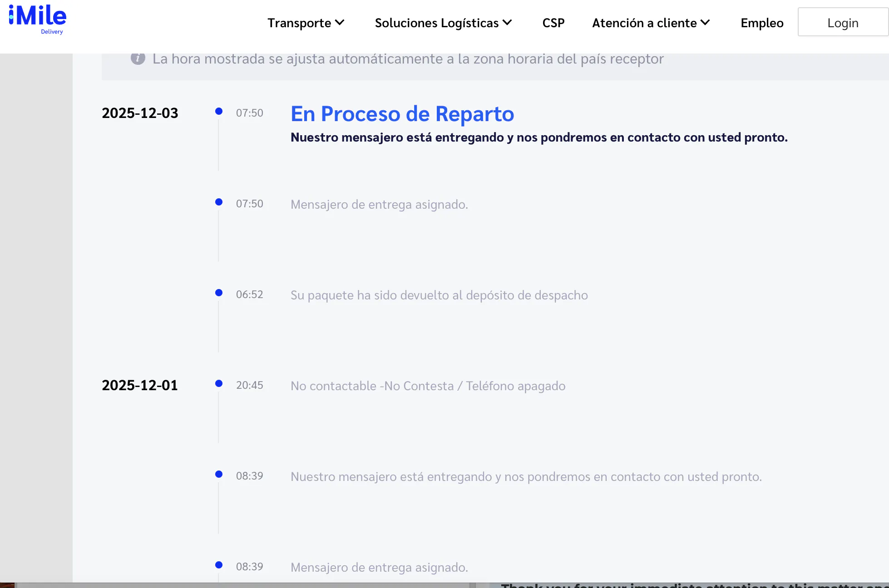The width and height of the screenshot is (889, 588).
Task: Click the Transporte menu label
Action: 299,23
